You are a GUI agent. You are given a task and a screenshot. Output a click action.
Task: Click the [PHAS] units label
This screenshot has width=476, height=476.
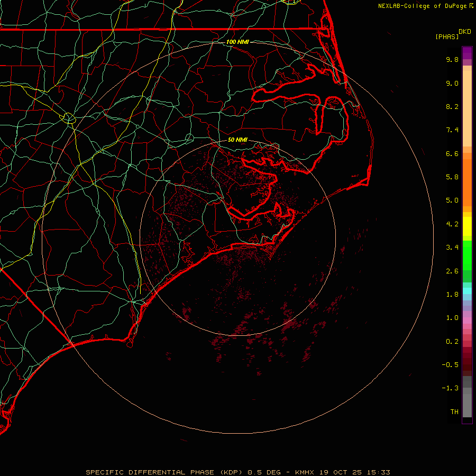(447, 36)
